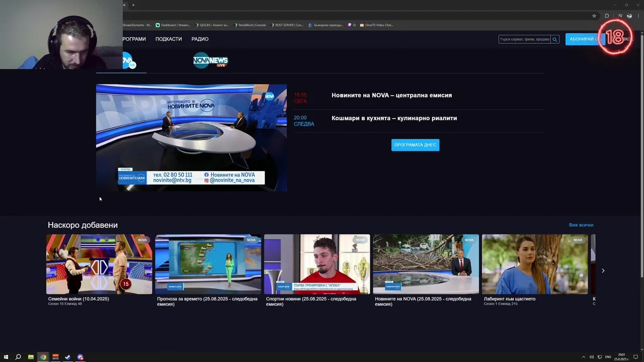Open the purple app icon in the taskbar

(x=80, y=357)
